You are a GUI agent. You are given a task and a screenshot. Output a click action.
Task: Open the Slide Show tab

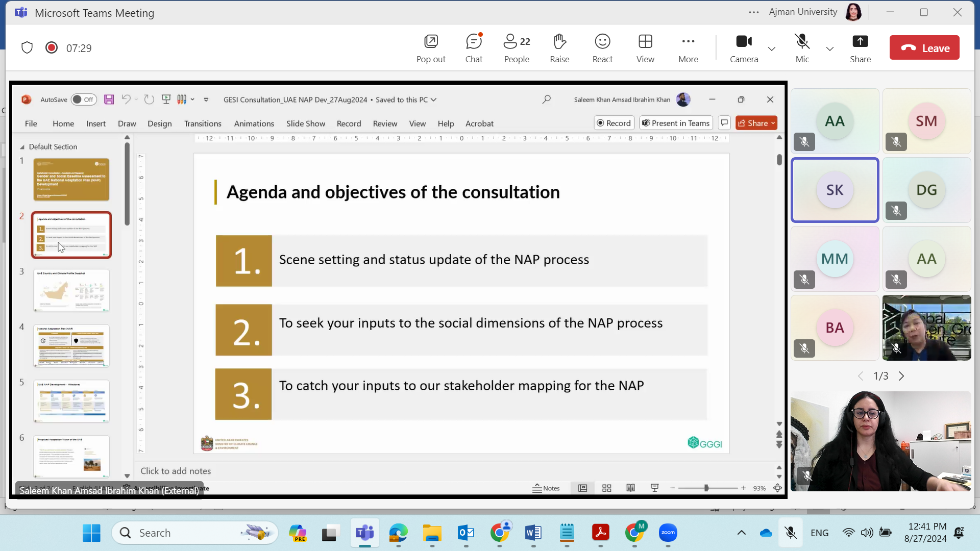[305, 123]
